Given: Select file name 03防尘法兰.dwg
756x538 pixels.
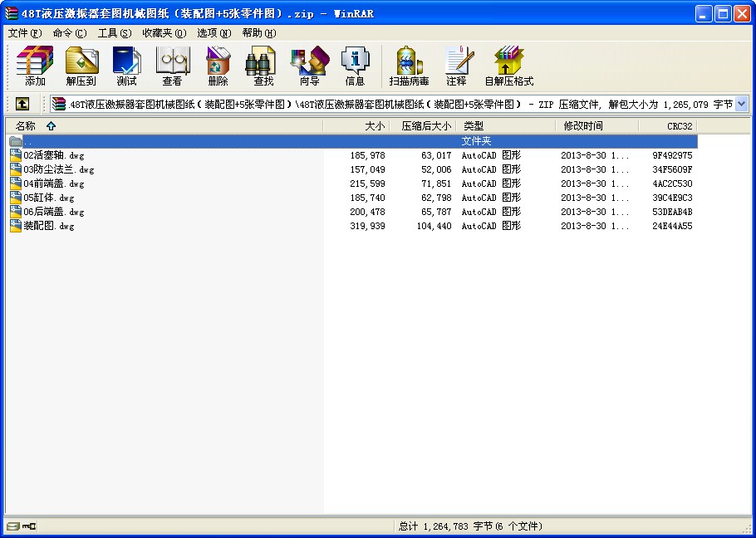Looking at the screenshot, I should pyautogui.click(x=59, y=169).
